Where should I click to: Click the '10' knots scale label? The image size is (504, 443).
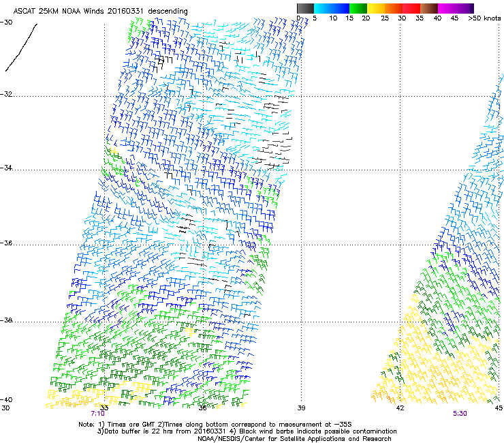click(333, 18)
